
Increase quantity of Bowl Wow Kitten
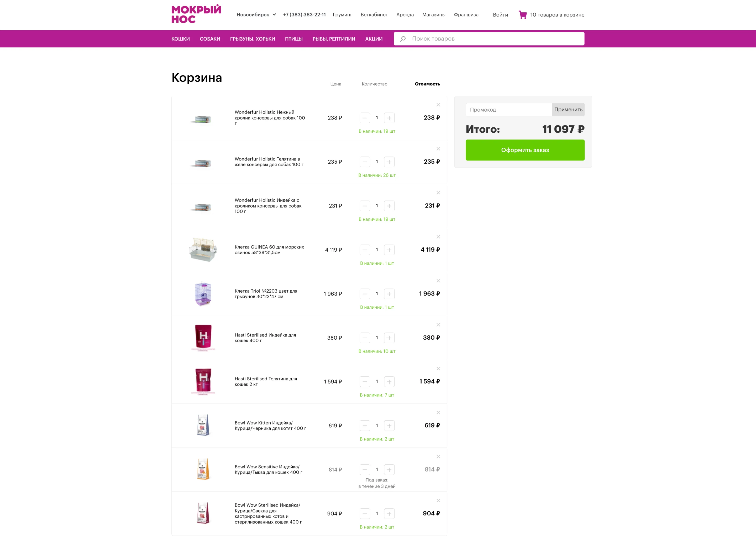(x=389, y=426)
